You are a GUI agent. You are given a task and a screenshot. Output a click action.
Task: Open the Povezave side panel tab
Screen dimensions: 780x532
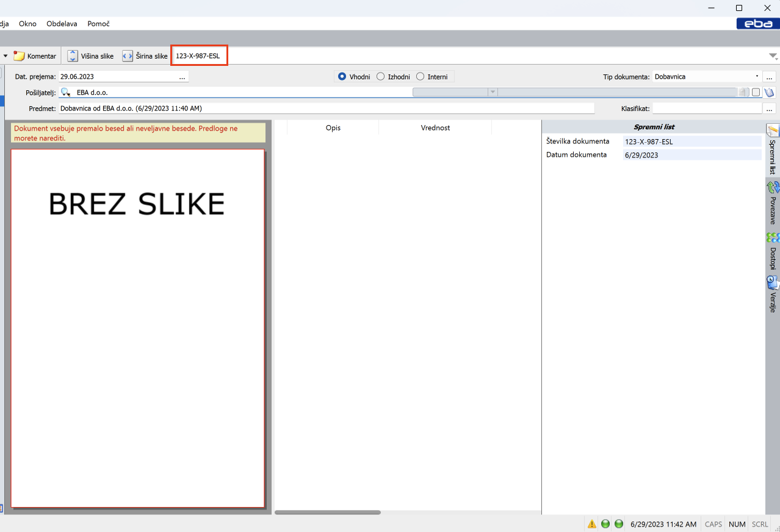(773, 203)
